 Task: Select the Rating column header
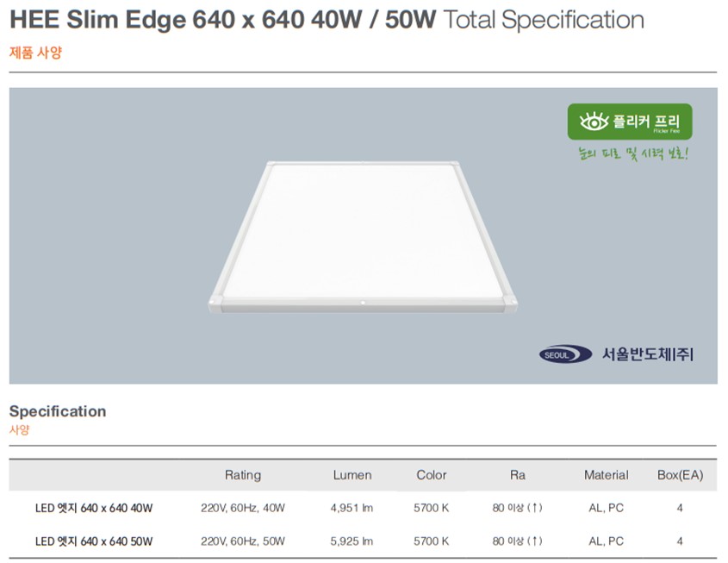tap(243, 475)
